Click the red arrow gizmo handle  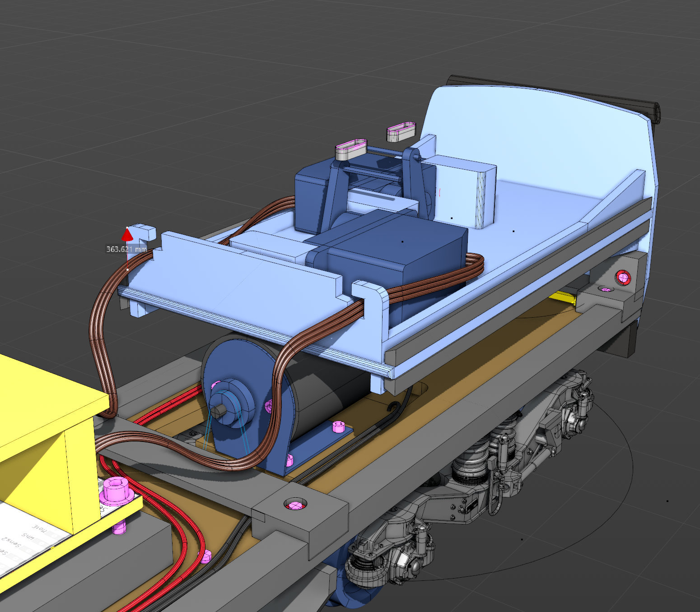click(x=127, y=235)
